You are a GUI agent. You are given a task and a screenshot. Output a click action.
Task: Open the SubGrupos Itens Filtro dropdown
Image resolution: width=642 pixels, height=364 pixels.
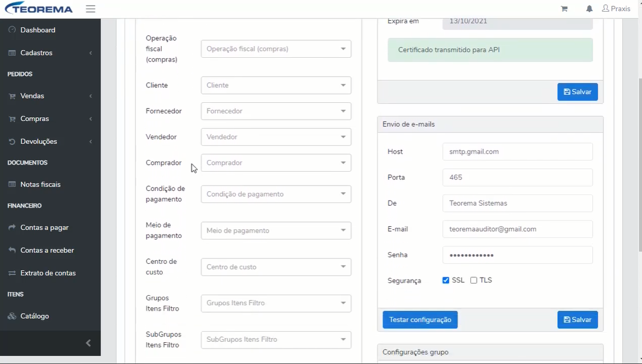[x=276, y=340]
